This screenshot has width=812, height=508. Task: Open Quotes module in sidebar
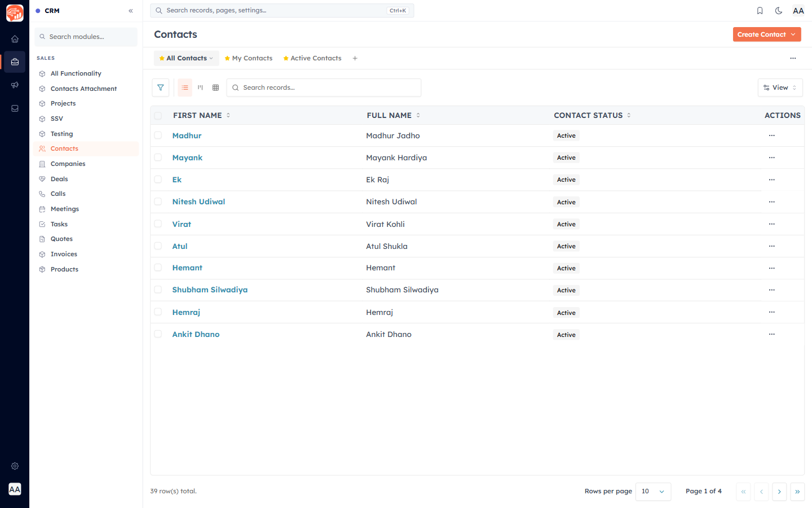[86, 239]
